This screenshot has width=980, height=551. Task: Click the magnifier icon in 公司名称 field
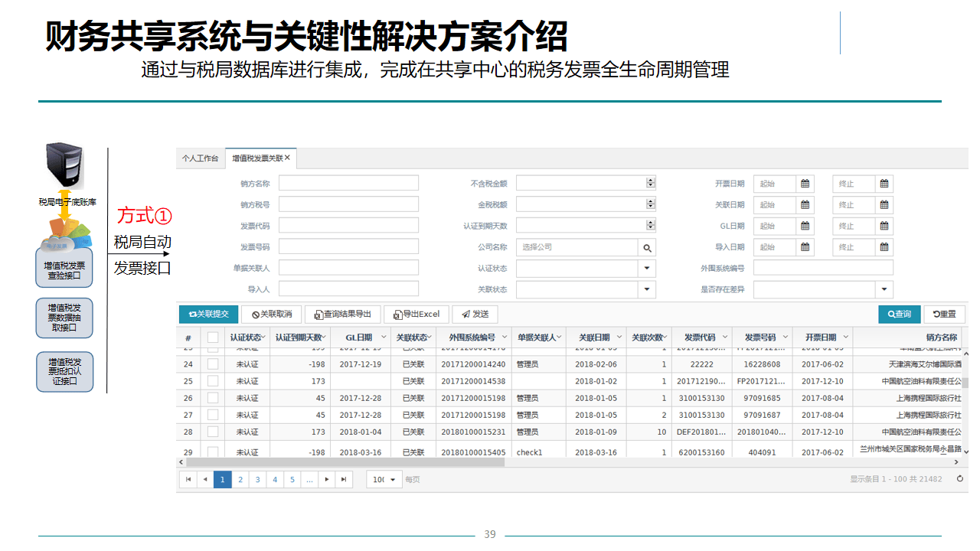coord(647,247)
